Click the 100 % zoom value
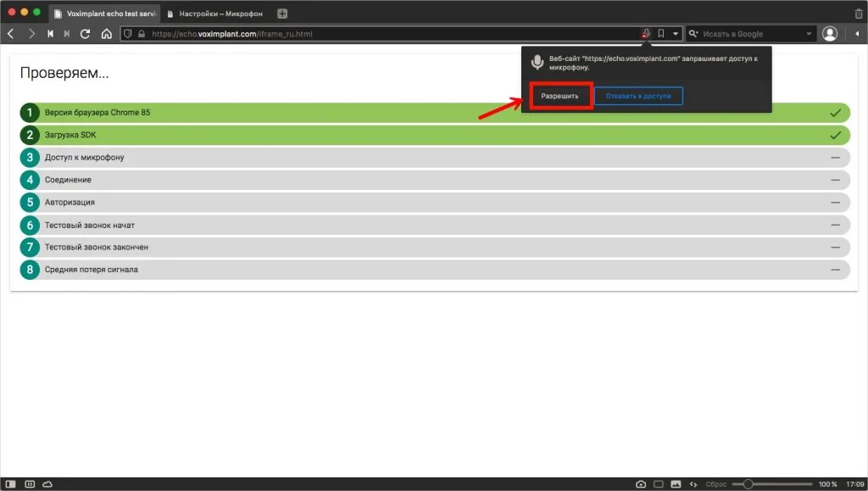Image resolution: width=868 pixels, height=491 pixels. pos(827,484)
